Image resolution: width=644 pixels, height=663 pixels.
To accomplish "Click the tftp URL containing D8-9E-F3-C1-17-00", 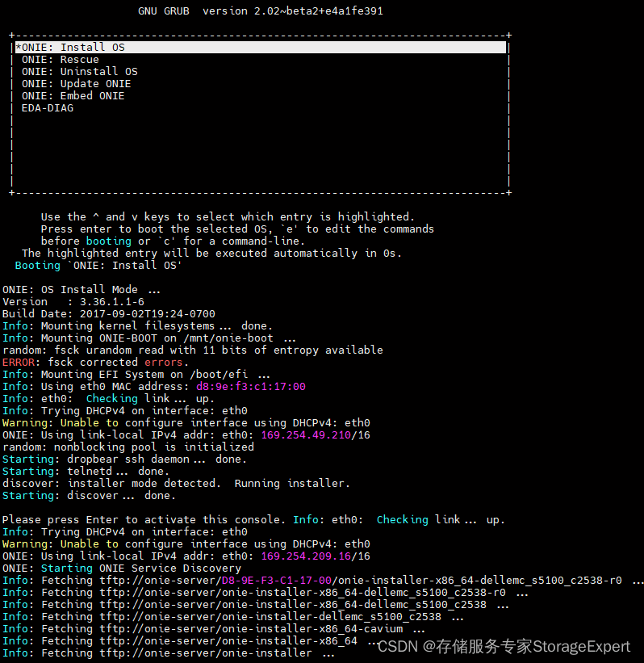I will click(361, 581).
